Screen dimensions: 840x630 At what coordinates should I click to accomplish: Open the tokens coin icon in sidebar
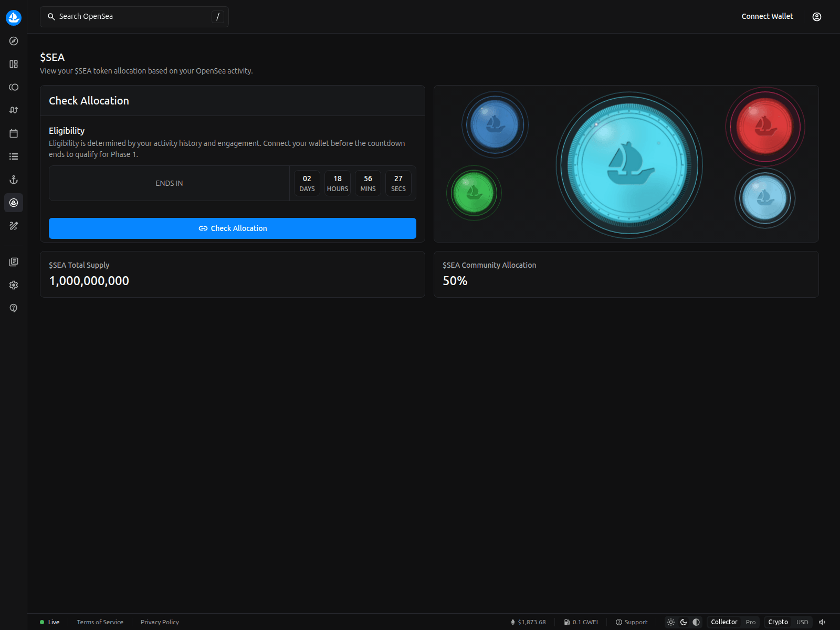coord(14,87)
